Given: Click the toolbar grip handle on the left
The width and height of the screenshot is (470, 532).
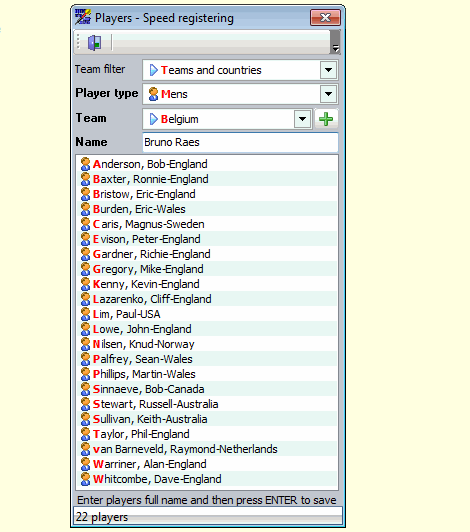Looking at the screenshot, I should click(78, 42).
